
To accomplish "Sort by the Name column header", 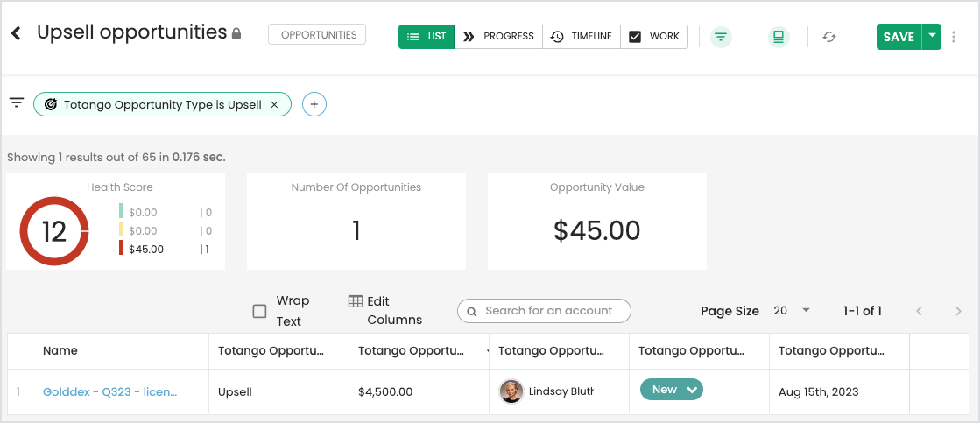I will point(60,351).
